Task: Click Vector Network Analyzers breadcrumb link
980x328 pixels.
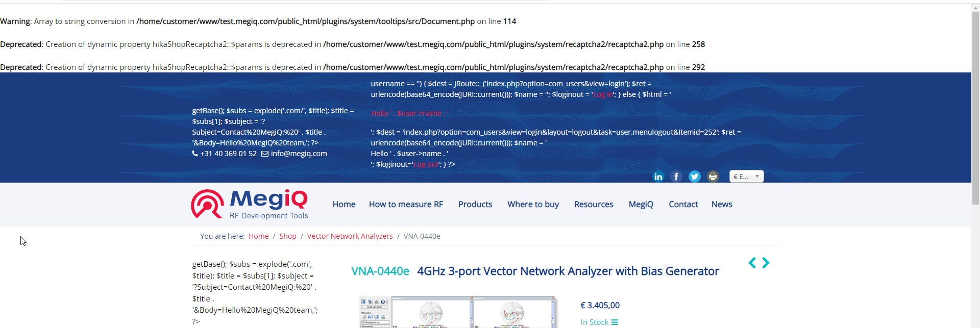Action: click(x=350, y=236)
